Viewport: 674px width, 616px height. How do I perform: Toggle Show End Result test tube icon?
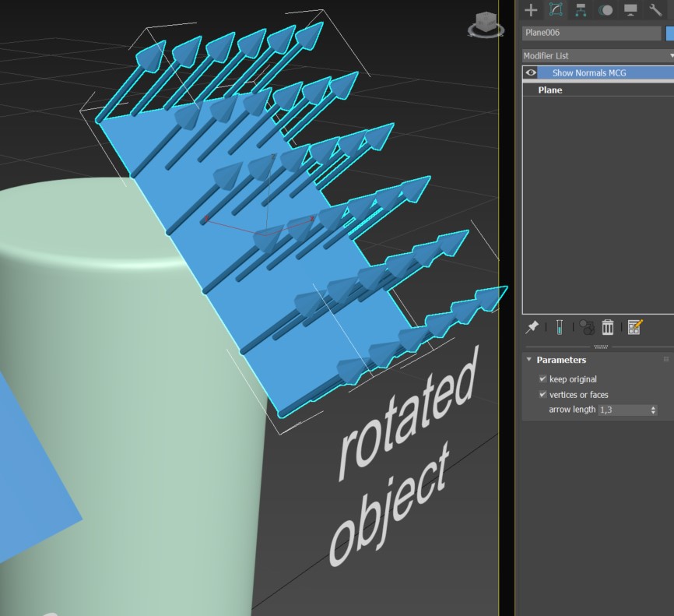point(558,327)
